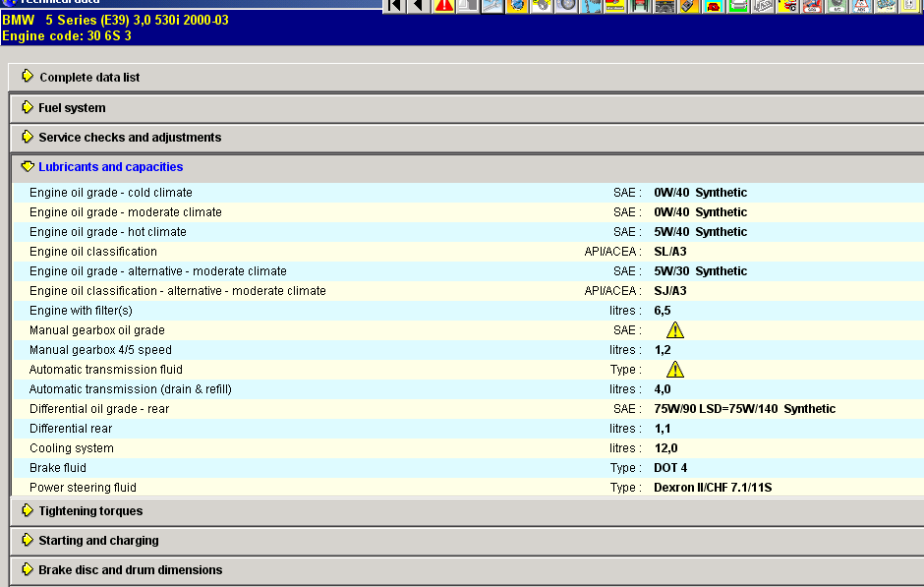Click the 'DOT 4' brake fluid value
The width and height of the screenshot is (924, 587).
click(x=670, y=468)
